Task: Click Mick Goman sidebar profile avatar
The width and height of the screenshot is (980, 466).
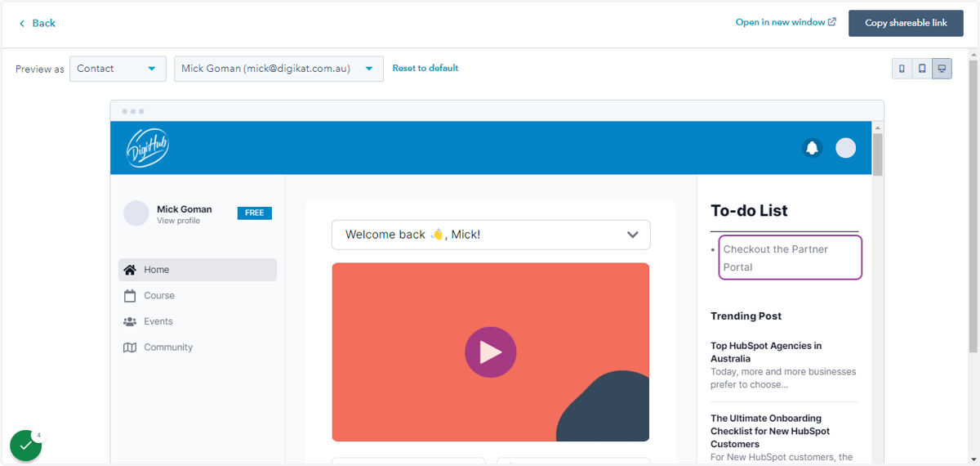Action: [x=136, y=213]
